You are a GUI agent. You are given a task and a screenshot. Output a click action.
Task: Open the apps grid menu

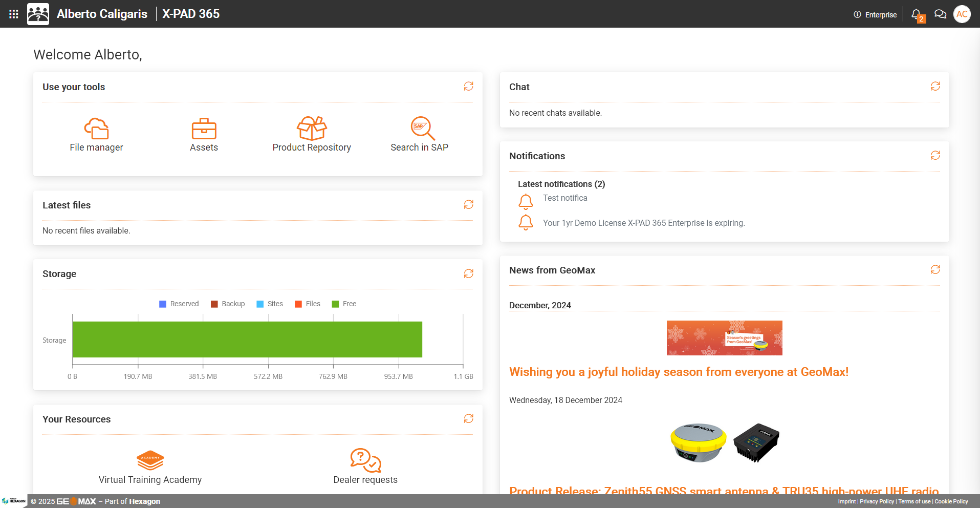coord(14,14)
